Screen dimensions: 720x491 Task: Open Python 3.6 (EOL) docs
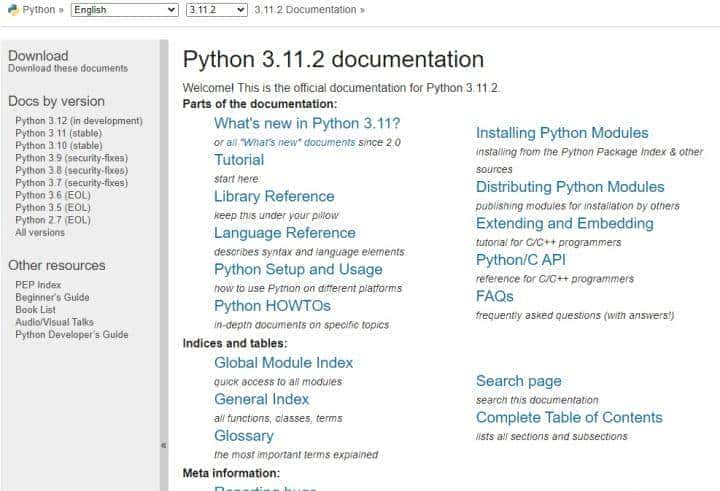point(53,195)
